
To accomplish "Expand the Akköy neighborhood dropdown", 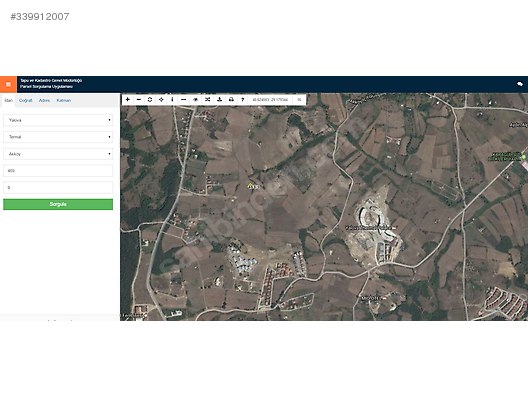I will click(x=58, y=154).
